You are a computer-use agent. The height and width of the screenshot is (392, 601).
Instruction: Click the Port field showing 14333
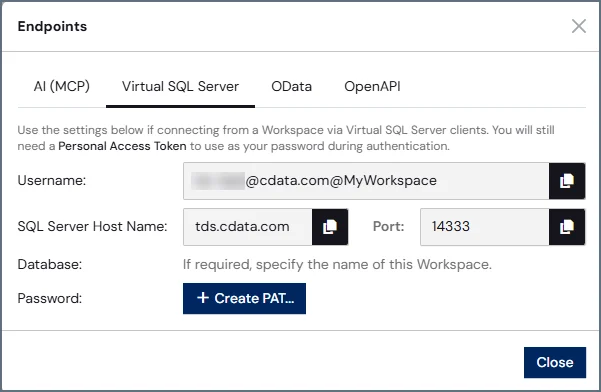point(484,227)
